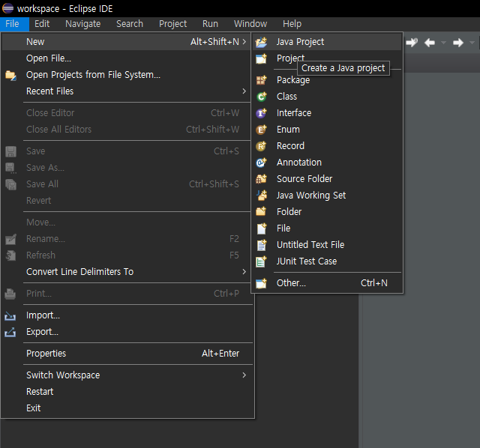Choose Import... from File menu

pyautogui.click(x=127, y=315)
